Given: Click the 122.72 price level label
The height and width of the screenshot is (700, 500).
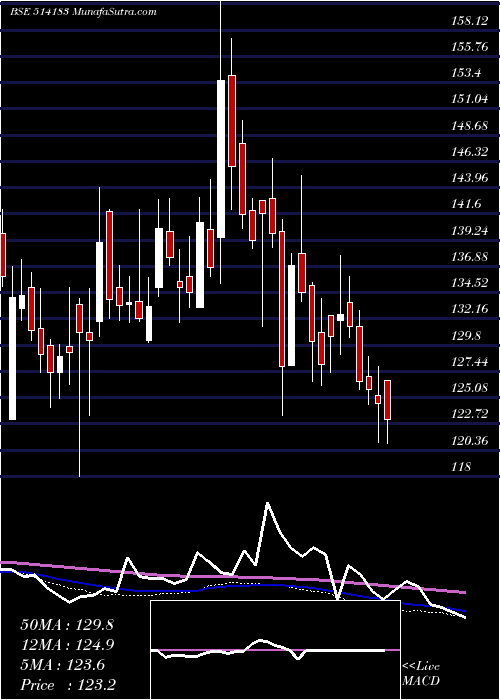Looking at the screenshot, I should pos(470,414).
